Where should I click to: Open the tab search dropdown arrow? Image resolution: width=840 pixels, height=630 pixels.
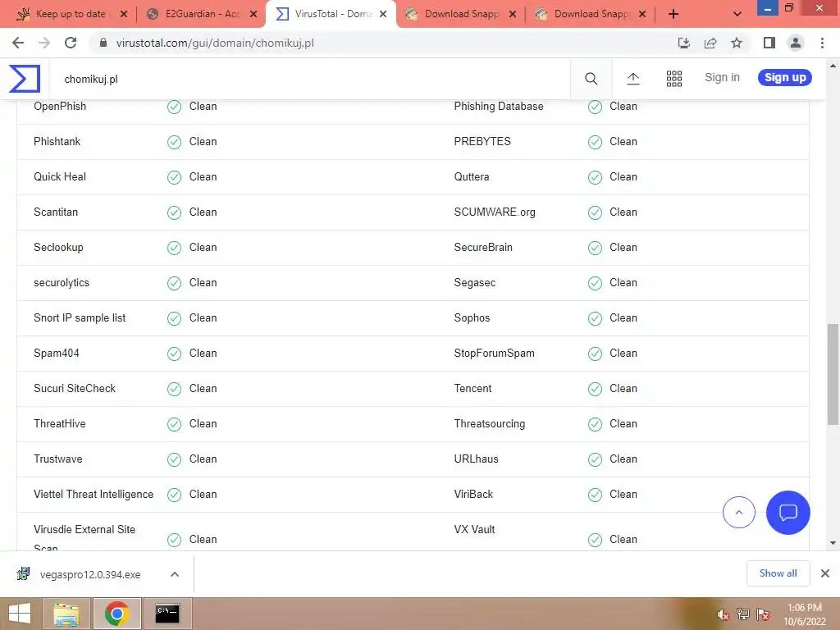click(737, 14)
